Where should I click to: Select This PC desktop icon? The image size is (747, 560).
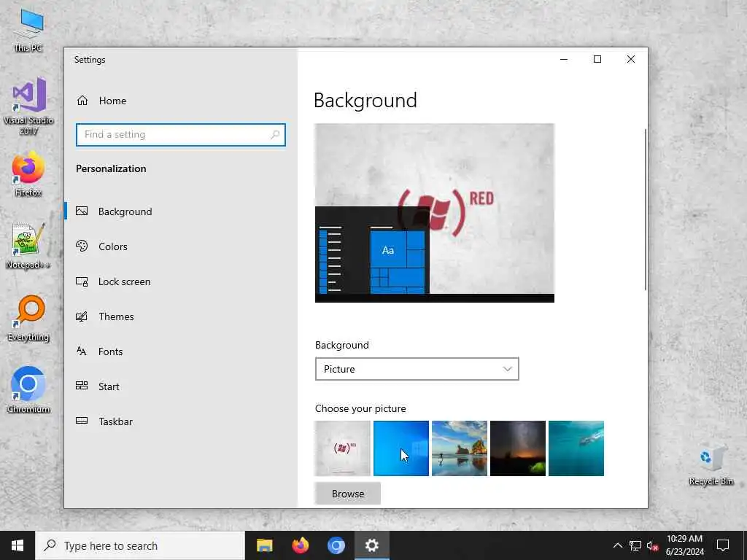[28, 31]
